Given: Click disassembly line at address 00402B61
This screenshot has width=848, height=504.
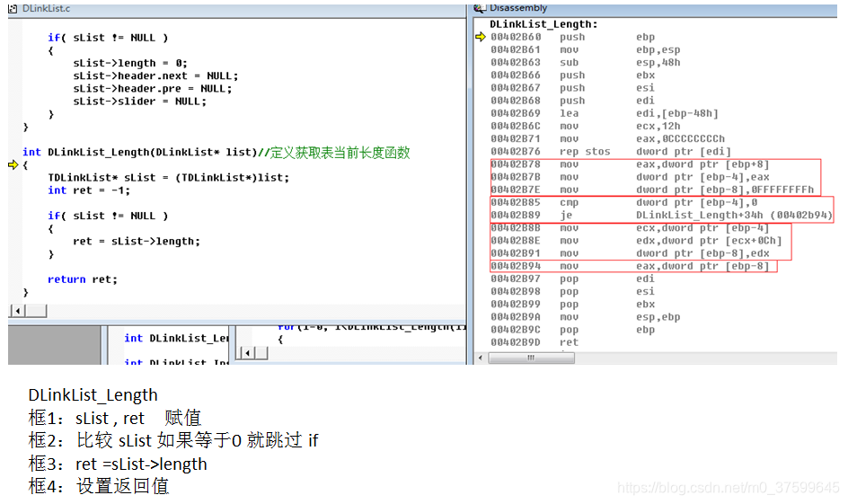Looking at the screenshot, I should pyautogui.click(x=585, y=49).
